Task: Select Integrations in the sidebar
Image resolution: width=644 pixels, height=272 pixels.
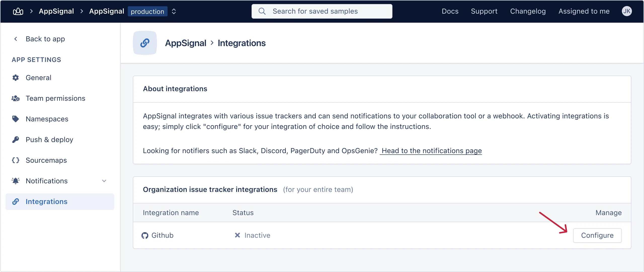Action: [60, 201]
